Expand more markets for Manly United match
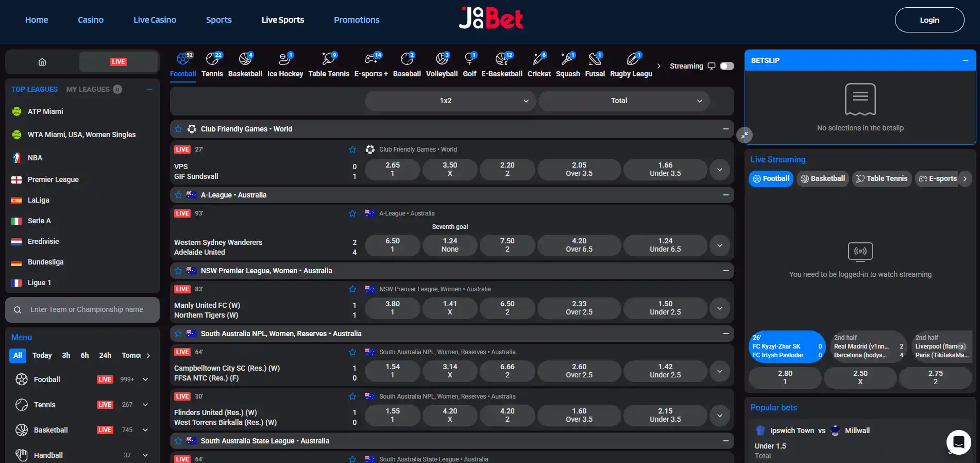 (x=720, y=308)
